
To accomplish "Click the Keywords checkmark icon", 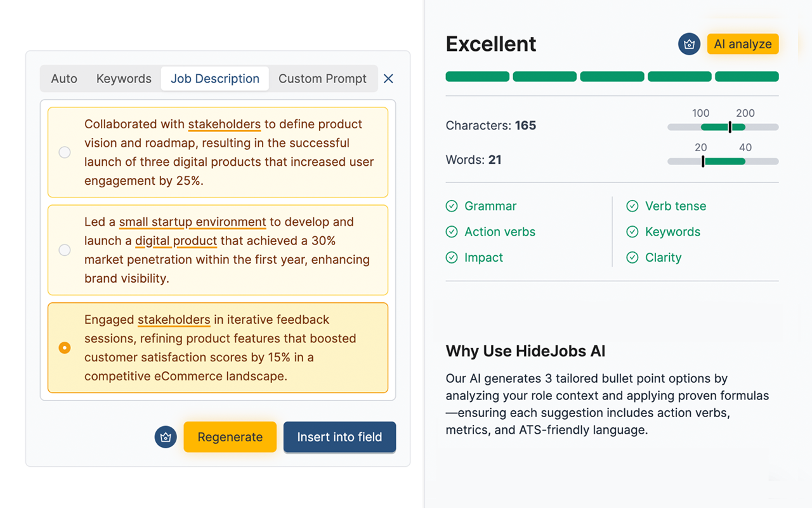I will 632,232.
